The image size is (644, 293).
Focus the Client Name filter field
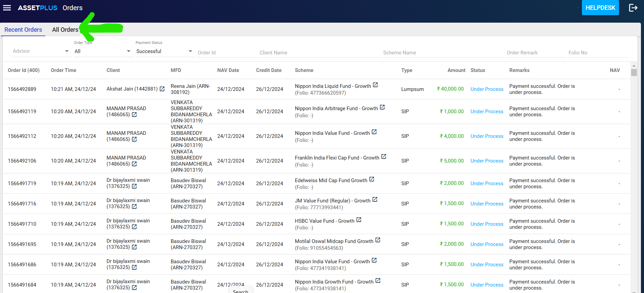(x=320, y=52)
